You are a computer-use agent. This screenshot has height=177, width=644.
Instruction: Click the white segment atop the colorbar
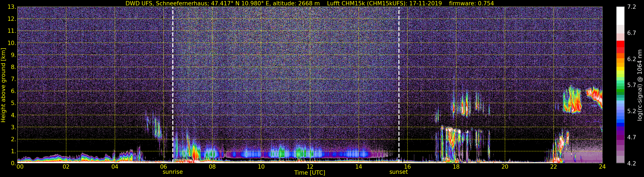pyautogui.click(x=620, y=16)
